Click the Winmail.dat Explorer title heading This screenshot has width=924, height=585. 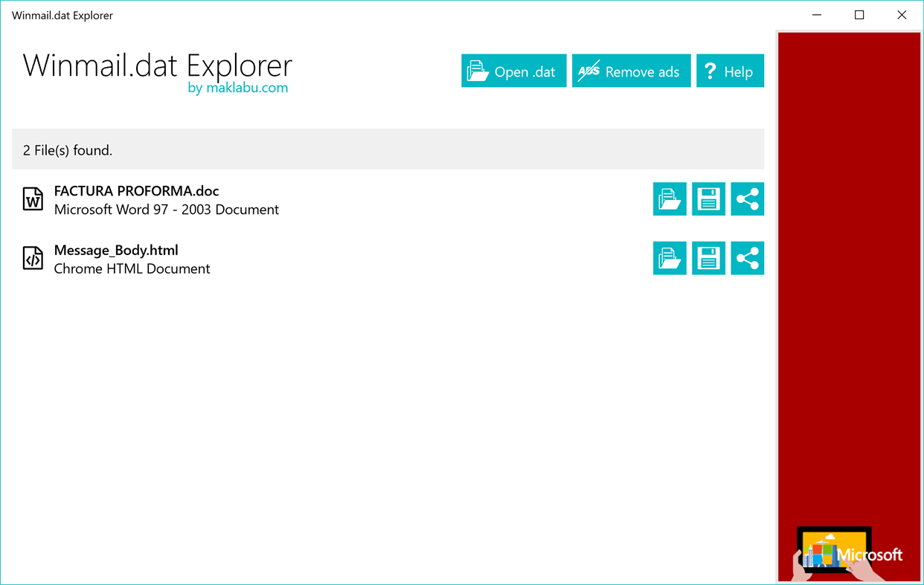(158, 65)
